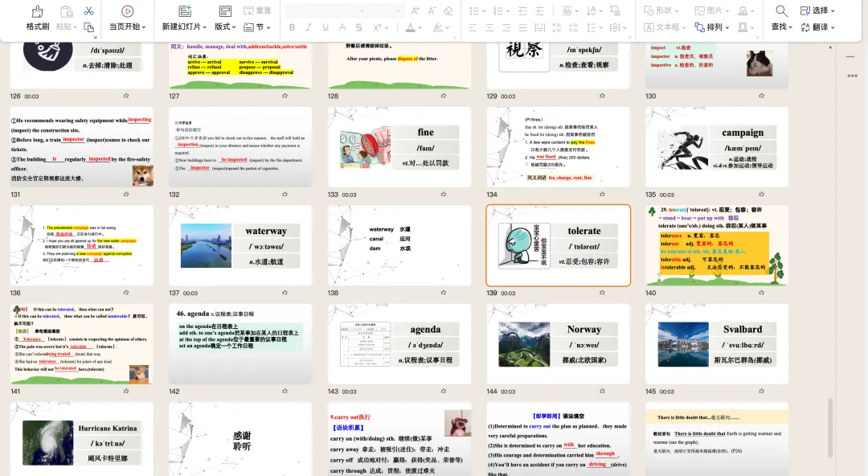Increase font size A+ icon
Image resolution: width=868 pixels, height=476 pixels.
click(416, 11)
